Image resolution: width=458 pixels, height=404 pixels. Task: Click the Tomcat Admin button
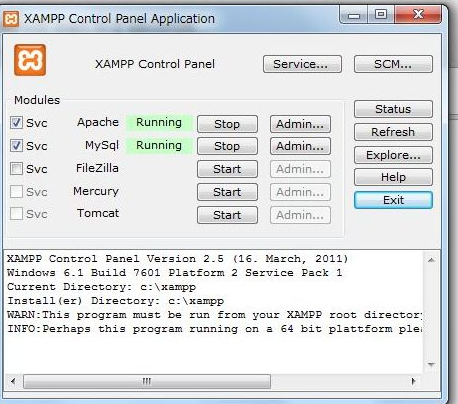300,215
